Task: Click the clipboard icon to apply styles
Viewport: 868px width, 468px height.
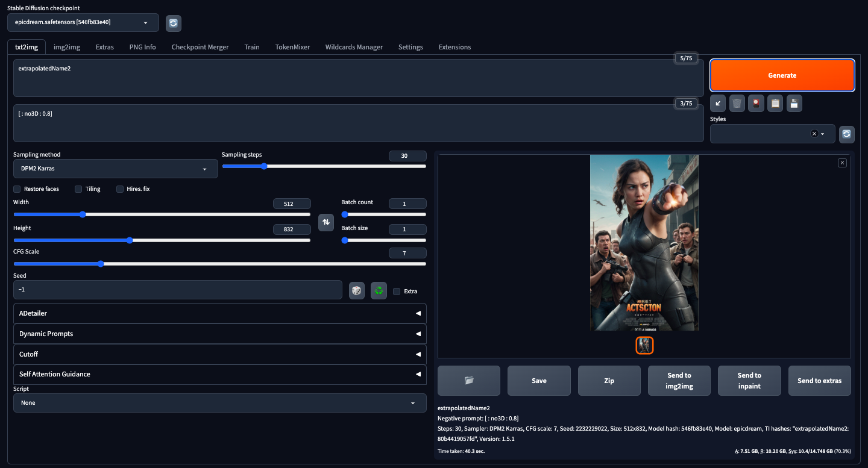Action: pos(775,104)
